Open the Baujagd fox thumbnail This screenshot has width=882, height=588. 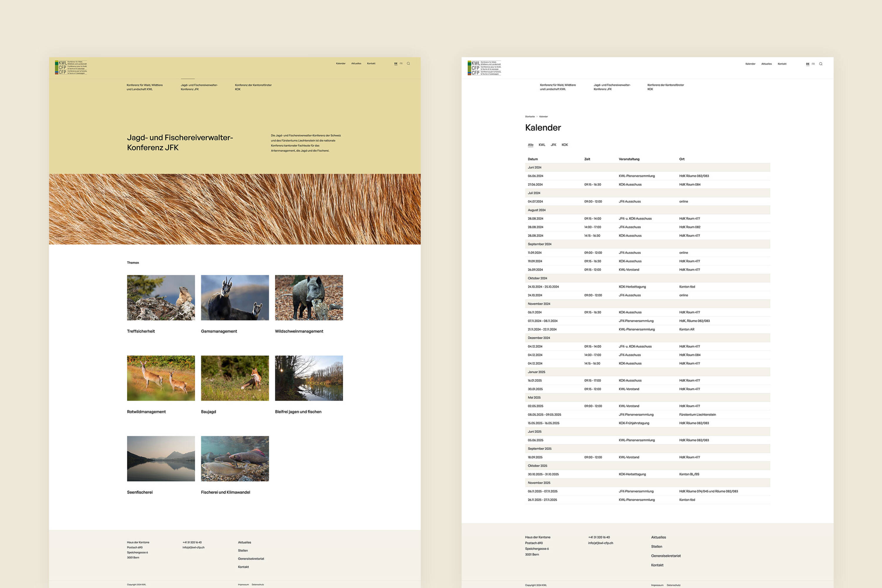point(235,378)
